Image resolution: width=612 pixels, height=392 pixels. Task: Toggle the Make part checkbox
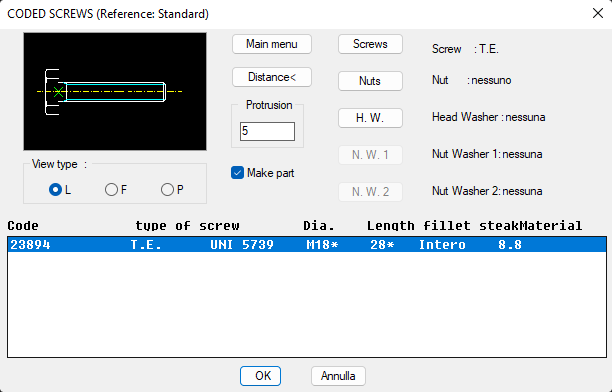tap(237, 173)
